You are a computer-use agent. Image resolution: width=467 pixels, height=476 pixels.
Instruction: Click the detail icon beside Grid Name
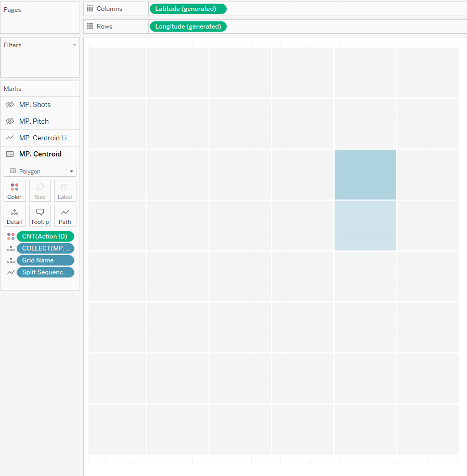10,260
